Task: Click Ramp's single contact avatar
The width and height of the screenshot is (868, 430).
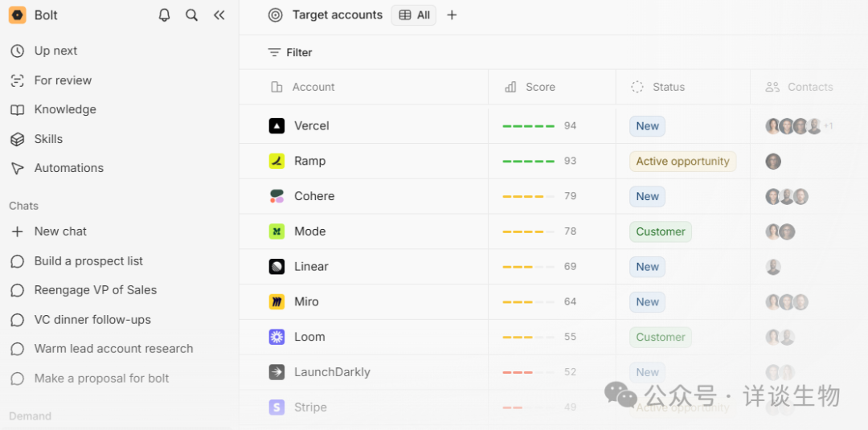Action: 773,162
